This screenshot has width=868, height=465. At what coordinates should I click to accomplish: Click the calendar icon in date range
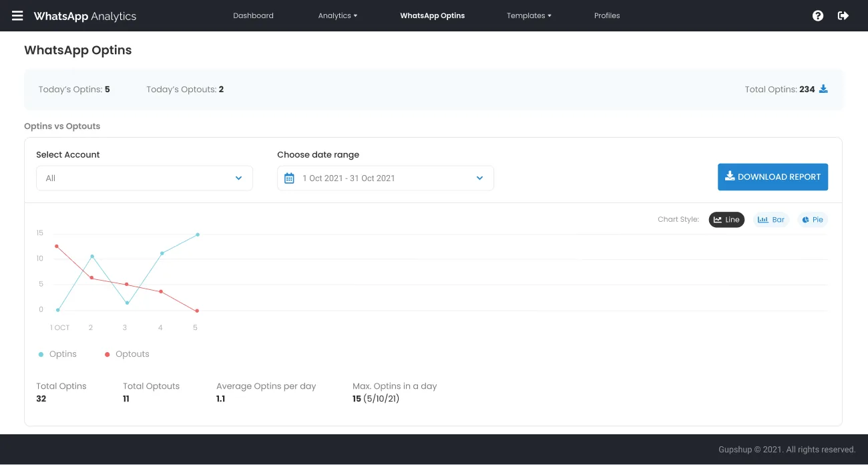[289, 178]
